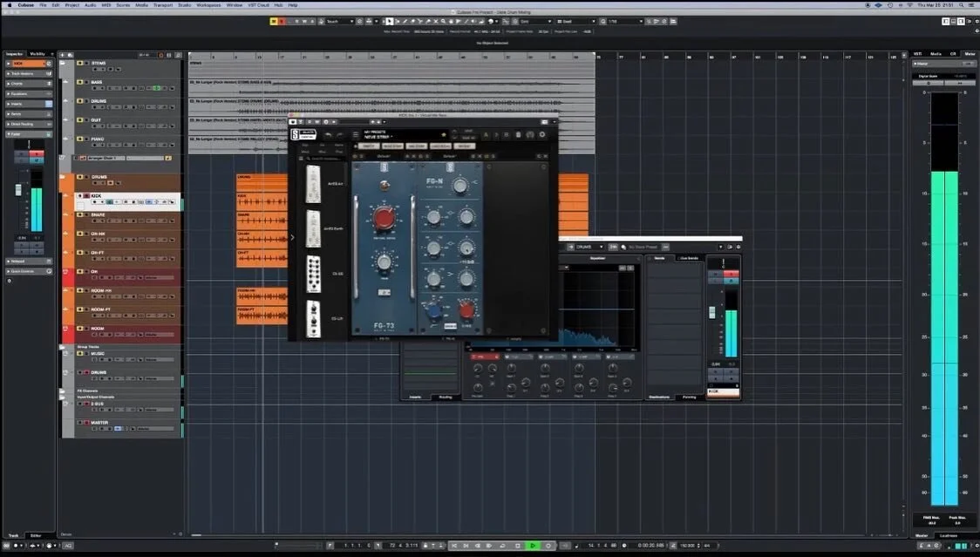Select the Zoom magnifier tool in toolbar
The width and height of the screenshot is (980, 557).
[x=443, y=21]
